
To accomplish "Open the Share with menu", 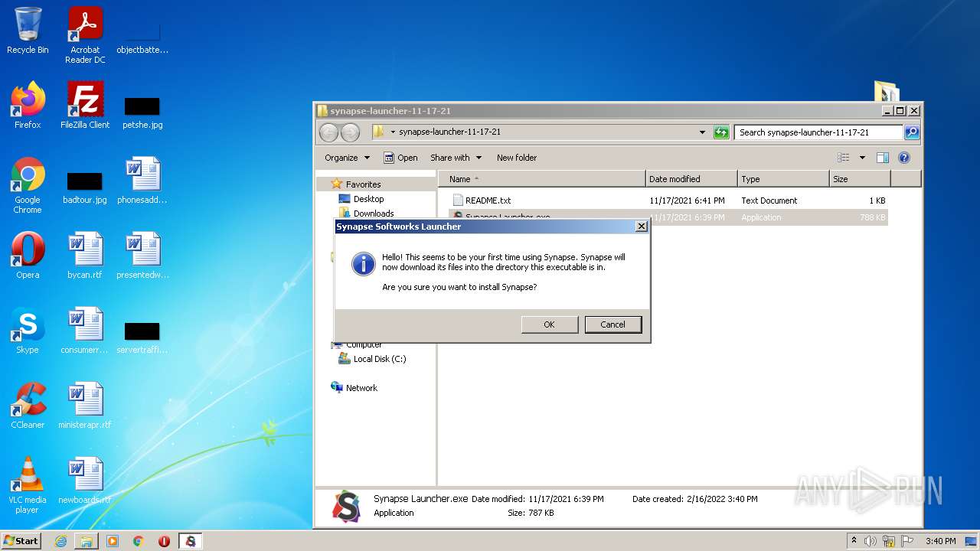I will point(456,158).
